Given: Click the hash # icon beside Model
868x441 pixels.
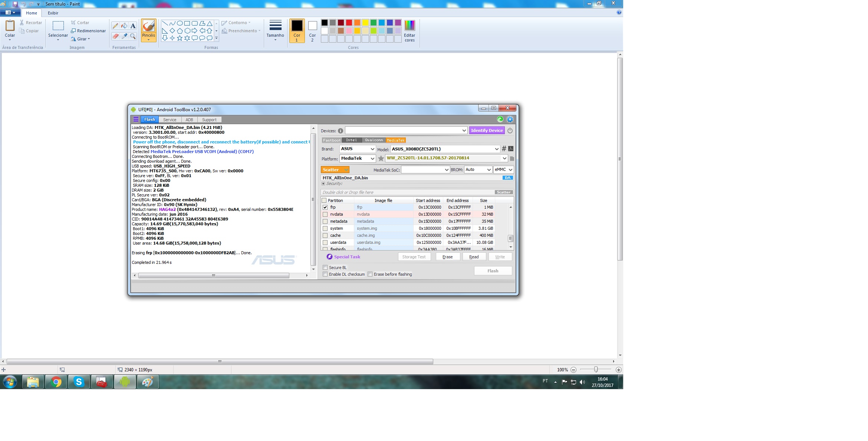Looking at the screenshot, I should point(504,149).
